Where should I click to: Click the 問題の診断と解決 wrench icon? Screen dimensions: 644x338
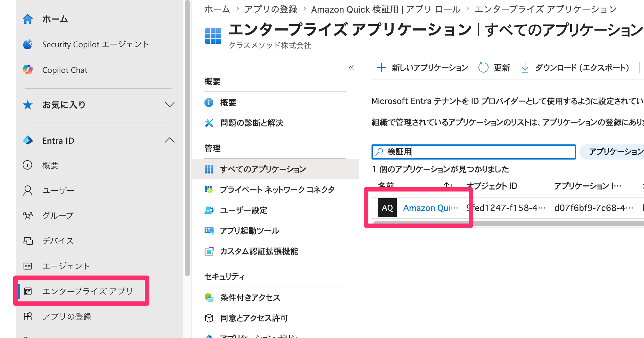point(209,123)
